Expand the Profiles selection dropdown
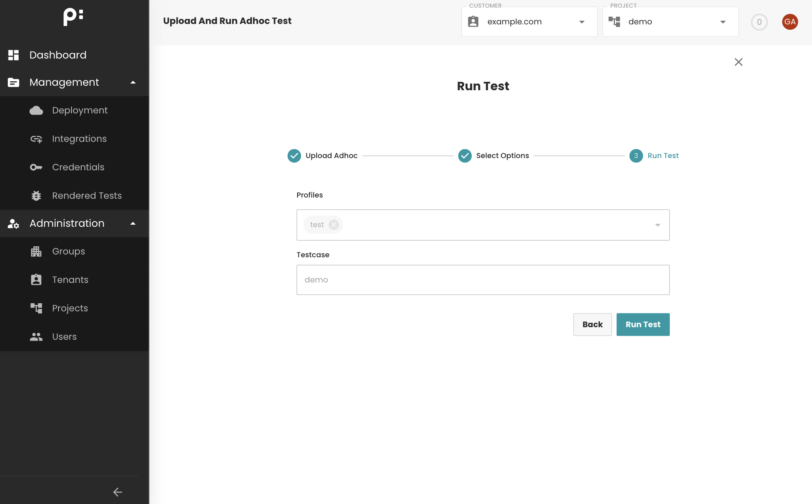 [x=657, y=225]
